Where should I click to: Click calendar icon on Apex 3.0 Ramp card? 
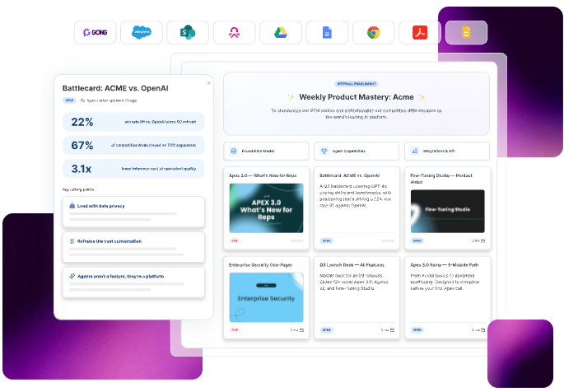[482, 329]
